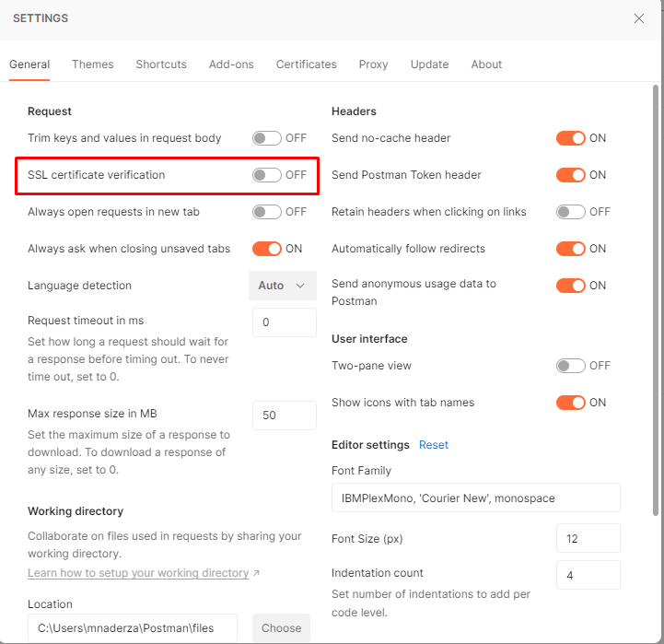Turn on Trim keys and values toggle
664x644 pixels.
[267, 138]
